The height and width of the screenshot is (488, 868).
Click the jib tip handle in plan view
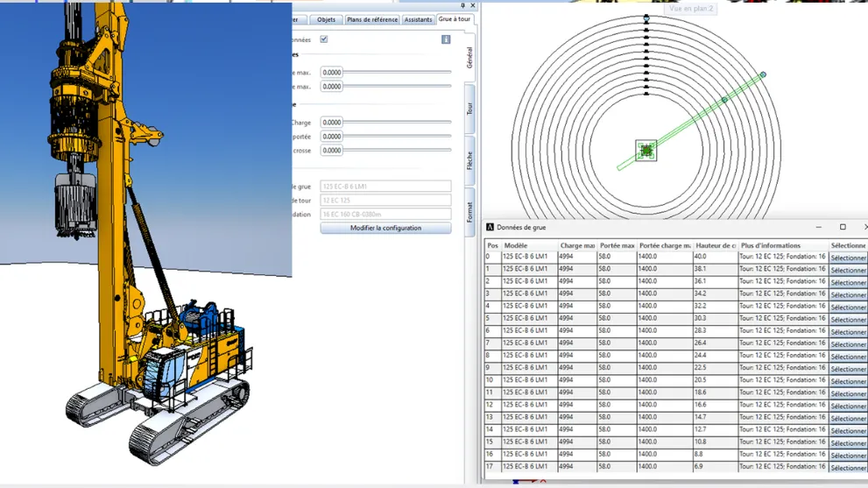763,75
